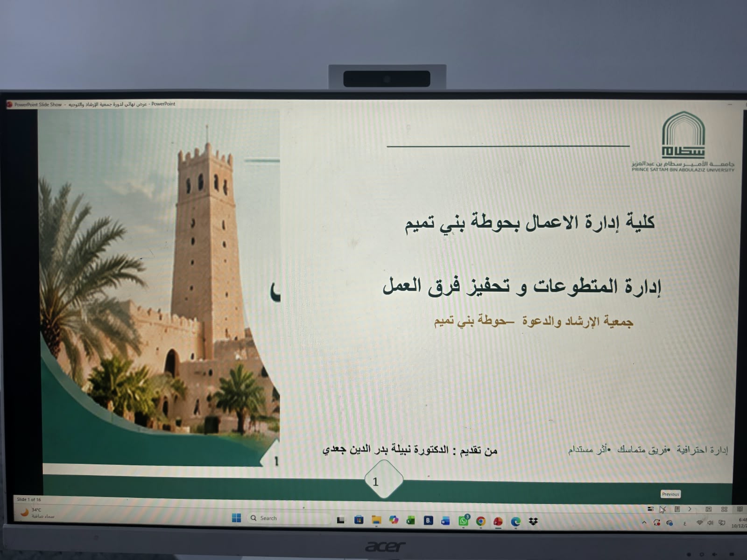The width and height of the screenshot is (747, 560).
Task: Open Windows Start menu
Action: point(236,518)
